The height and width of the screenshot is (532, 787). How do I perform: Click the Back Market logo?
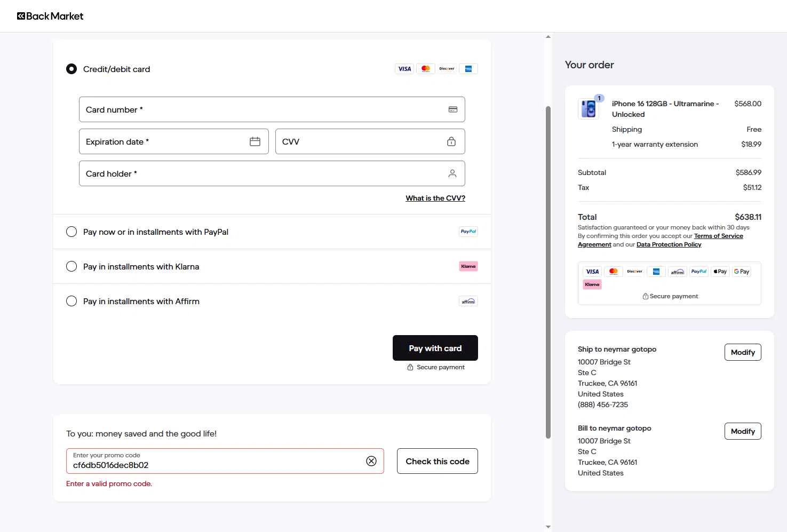50,16
